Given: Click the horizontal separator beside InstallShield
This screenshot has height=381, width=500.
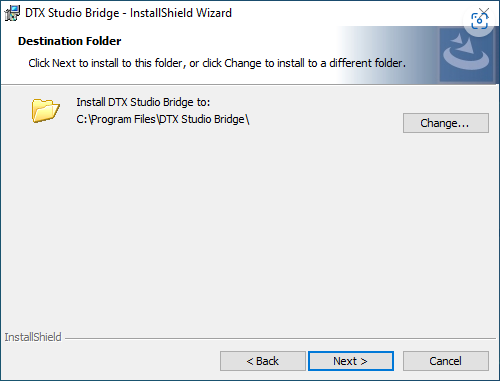Looking at the screenshot, I should coord(280,339).
